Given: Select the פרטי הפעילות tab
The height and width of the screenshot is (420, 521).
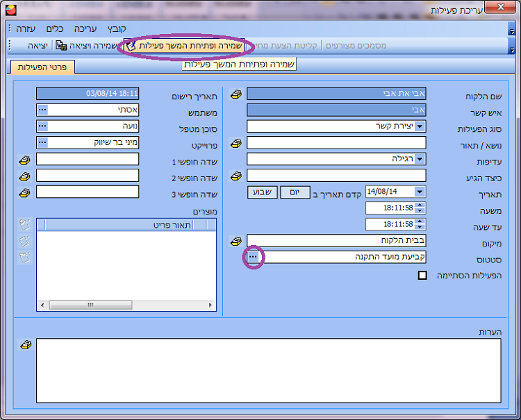Looking at the screenshot, I should coord(42,67).
